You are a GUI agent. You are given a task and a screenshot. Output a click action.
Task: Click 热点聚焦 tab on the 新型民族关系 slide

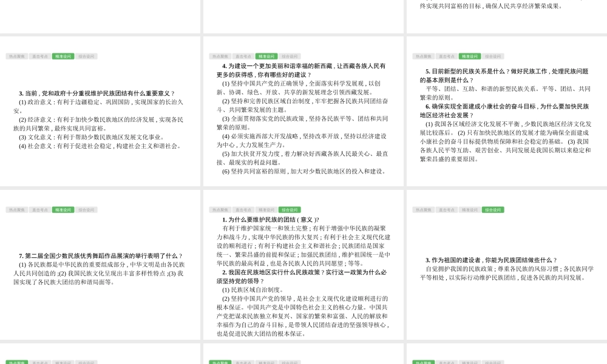click(x=423, y=56)
